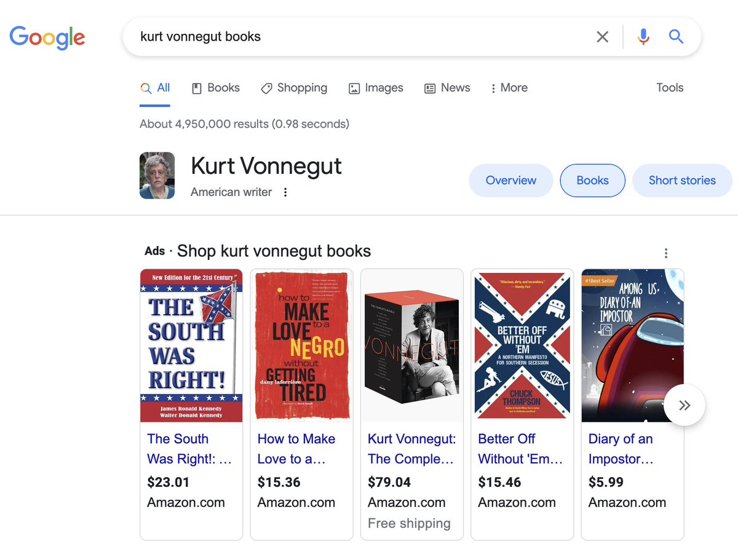738x560 pixels.
Task: Switch to the Images tab
Action: point(376,88)
